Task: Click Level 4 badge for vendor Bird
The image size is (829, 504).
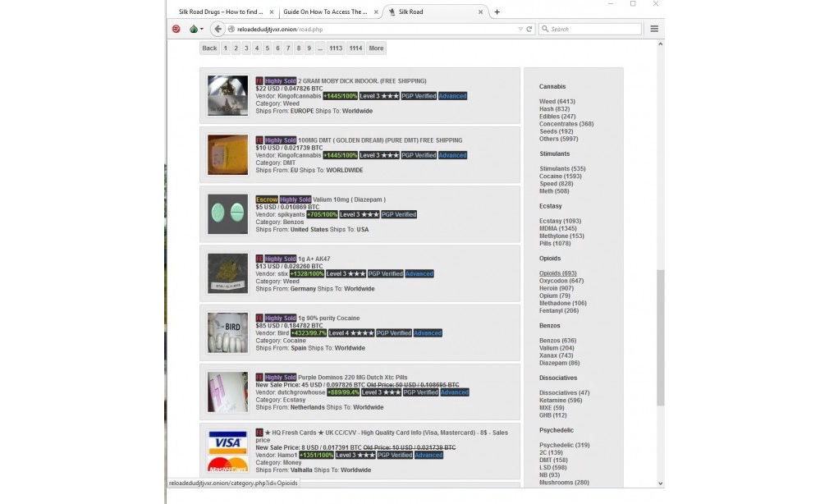Action: click(x=351, y=333)
